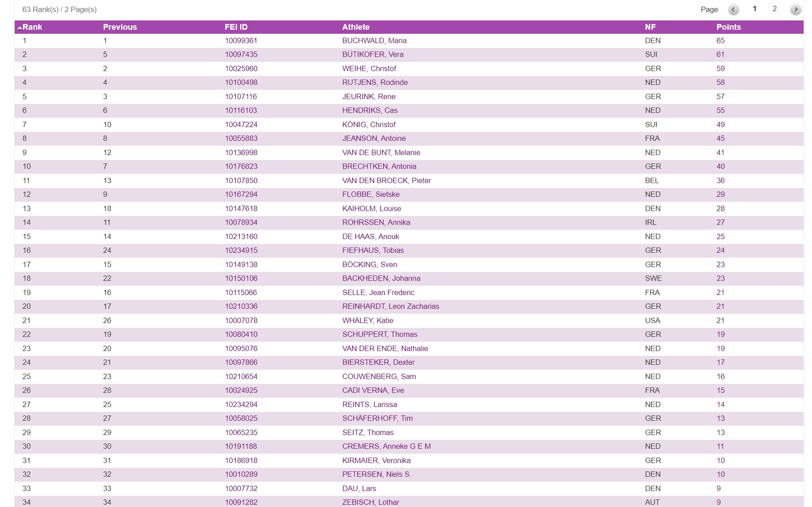Click FEI ID 10007078
This screenshot has width=812, height=507.
tap(241, 320)
